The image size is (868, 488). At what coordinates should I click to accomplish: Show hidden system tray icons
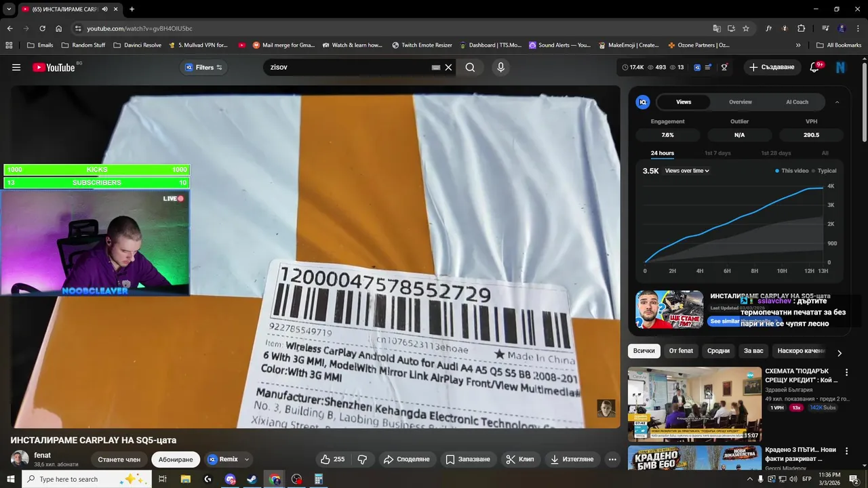pyautogui.click(x=749, y=479)
